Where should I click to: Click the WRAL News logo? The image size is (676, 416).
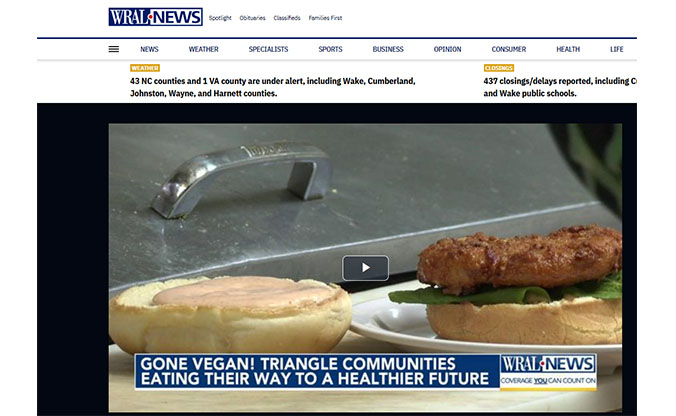pyautogui.click(x=155, y=17)
